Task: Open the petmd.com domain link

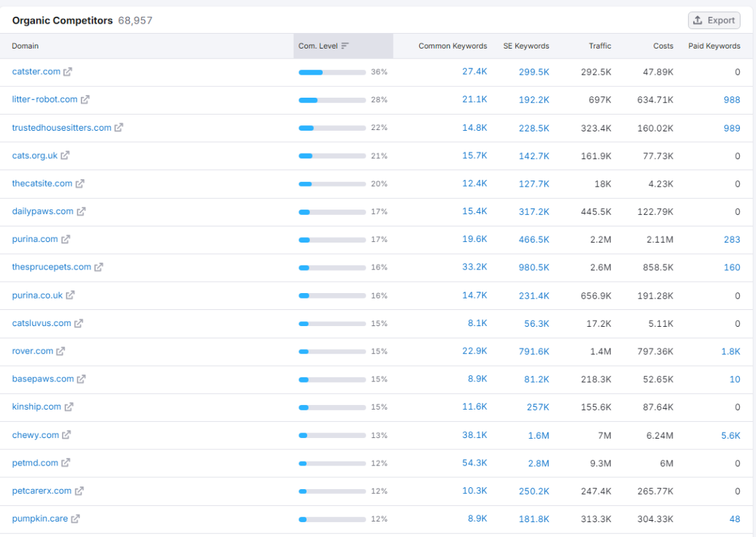Action: 35,464
